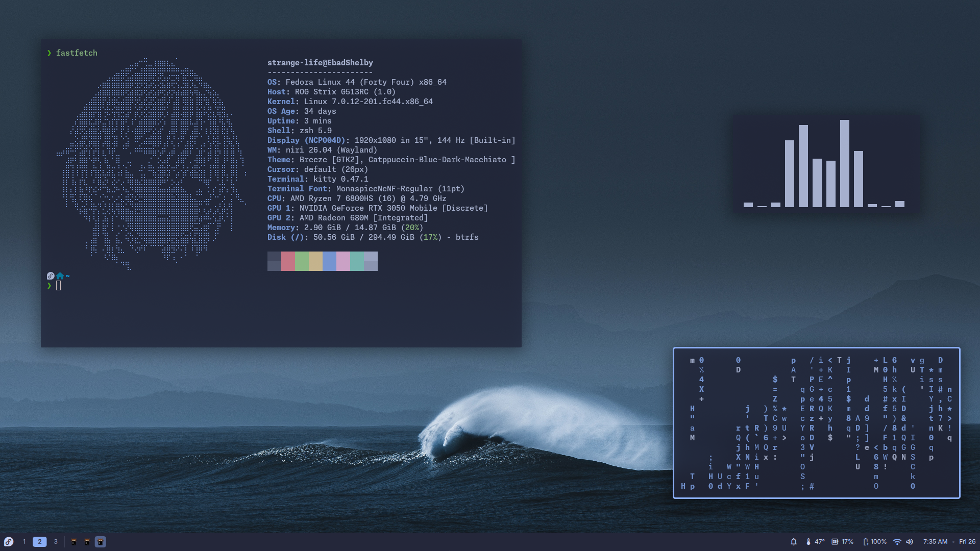Click the home directory icon in the prompt
980x551 pixels.
tap(60, 276)
